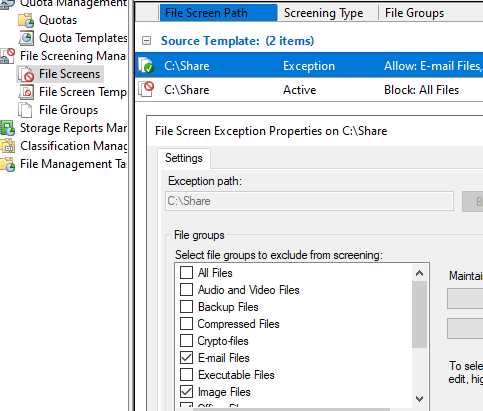Open File Management Tasks node

pyautogui.click(x=73, y=164)
